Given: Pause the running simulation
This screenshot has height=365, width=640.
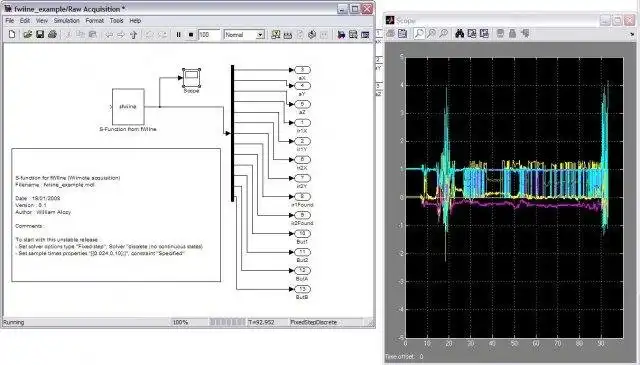Looking at the screenshot, I should pos(178,35).
